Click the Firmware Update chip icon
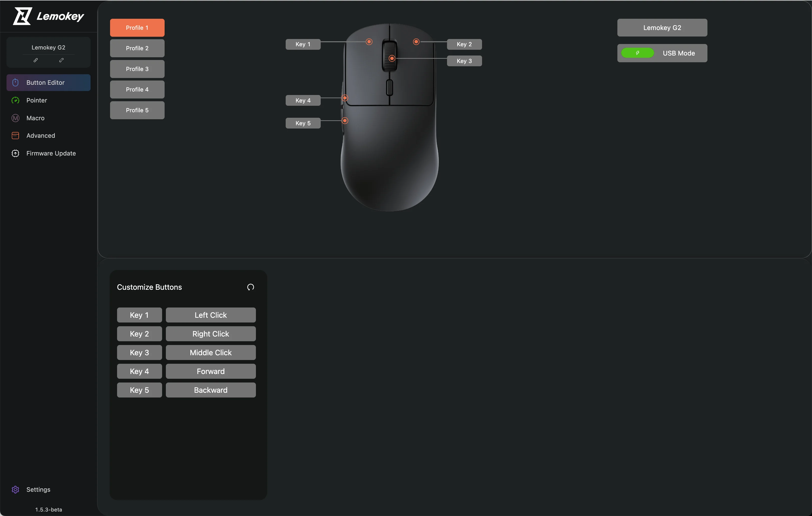 [x=16, y=153]
